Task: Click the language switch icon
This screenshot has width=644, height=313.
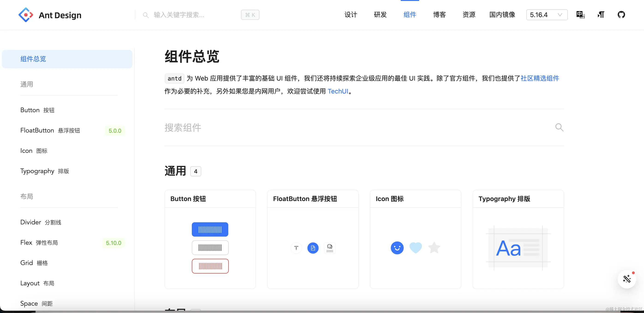Action: (x=580, y=15)
